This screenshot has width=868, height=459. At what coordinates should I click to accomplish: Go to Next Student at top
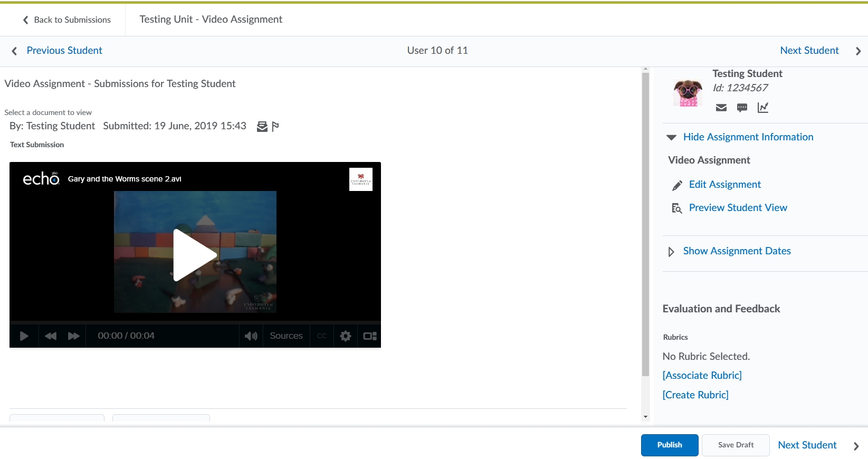point(809,51)
